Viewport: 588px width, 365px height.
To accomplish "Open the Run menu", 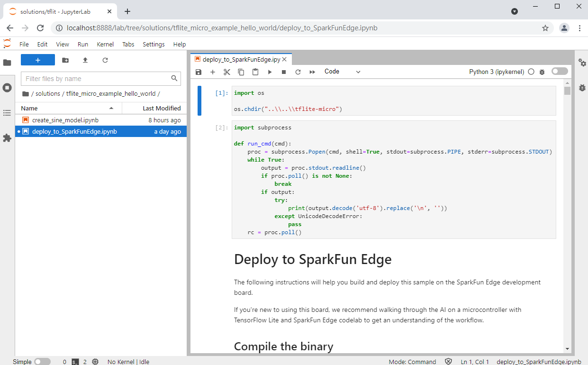I will [x=83, y=44].
